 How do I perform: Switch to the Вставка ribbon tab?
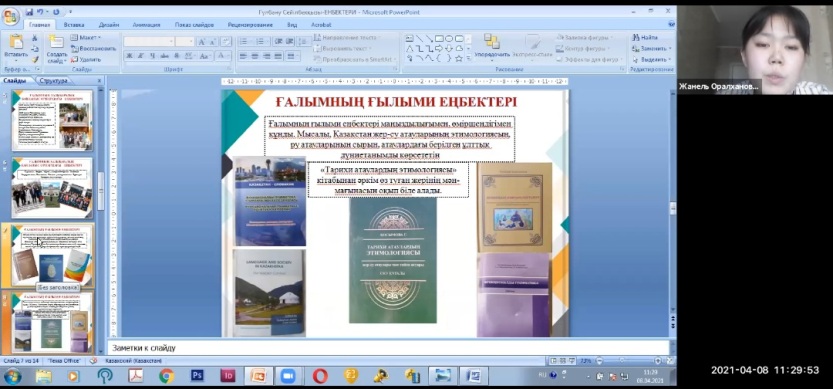pos(74,25)
